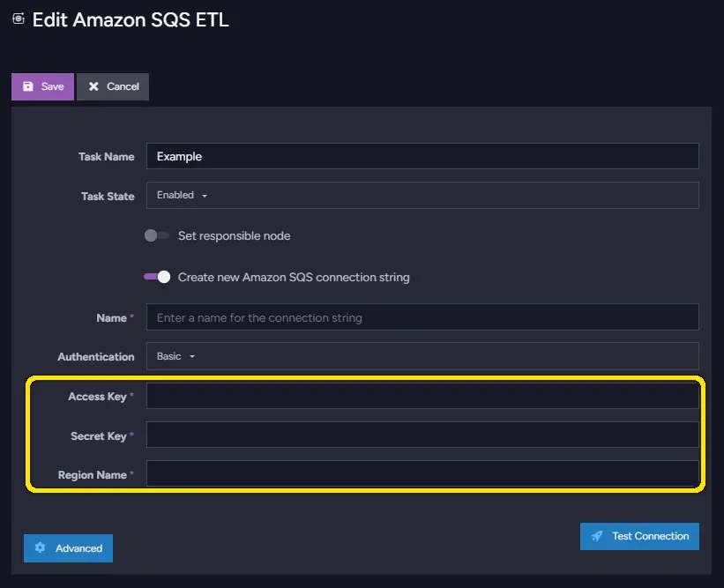The image size is (724, 588).
Task: Click the Secret Key input field
Action: click(x=422, y=435)
